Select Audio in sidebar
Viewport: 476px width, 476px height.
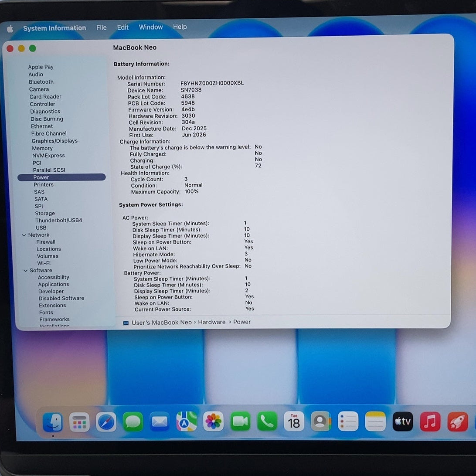[x=36, y=75]
